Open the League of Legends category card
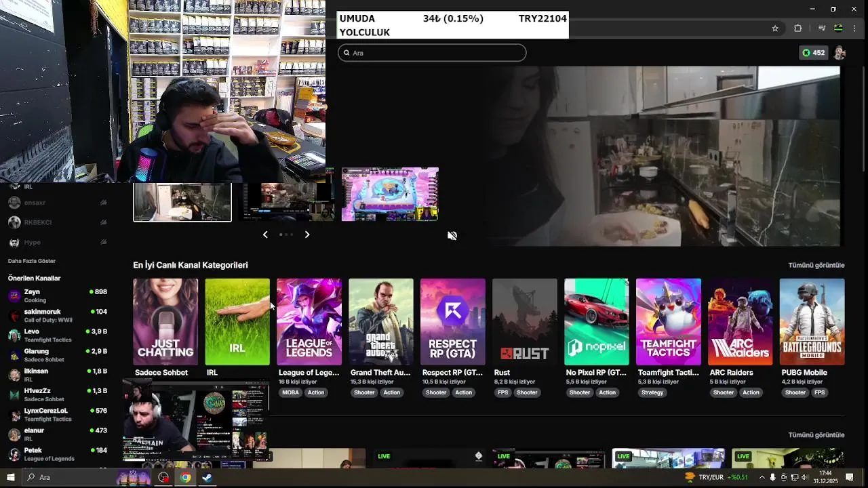868x488 pixels. [x=309, y=322]
